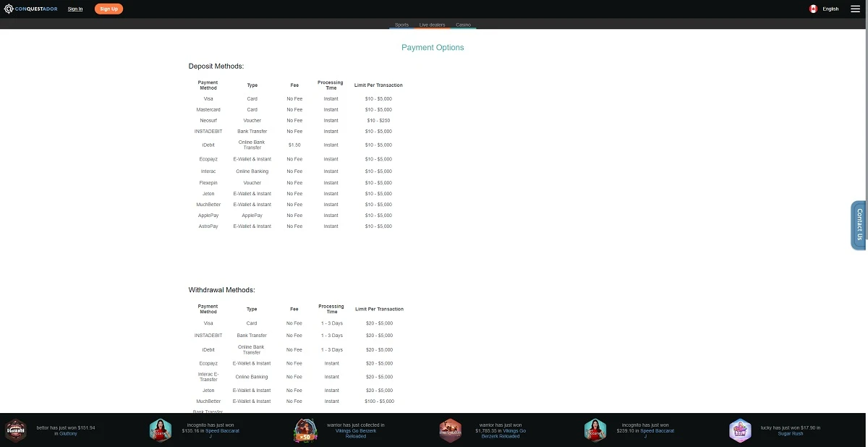Follow the Speed Baccarat J link after $135.16
The image size is (868, 447).
click(x=222, y=433)
